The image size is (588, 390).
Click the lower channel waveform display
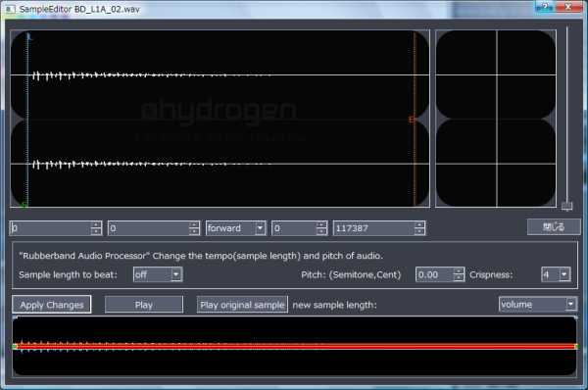pyautogui.click(x=220, y=164)
